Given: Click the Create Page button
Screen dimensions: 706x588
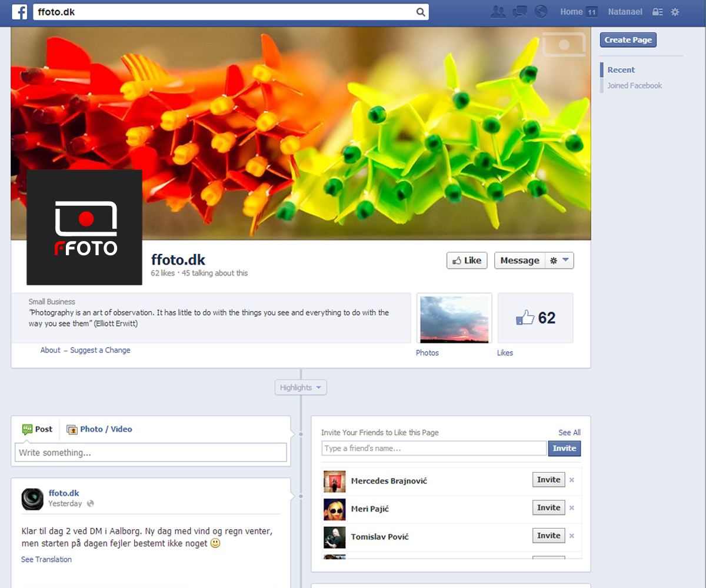Looking at the screenshot, I should (x=628, y=40).
